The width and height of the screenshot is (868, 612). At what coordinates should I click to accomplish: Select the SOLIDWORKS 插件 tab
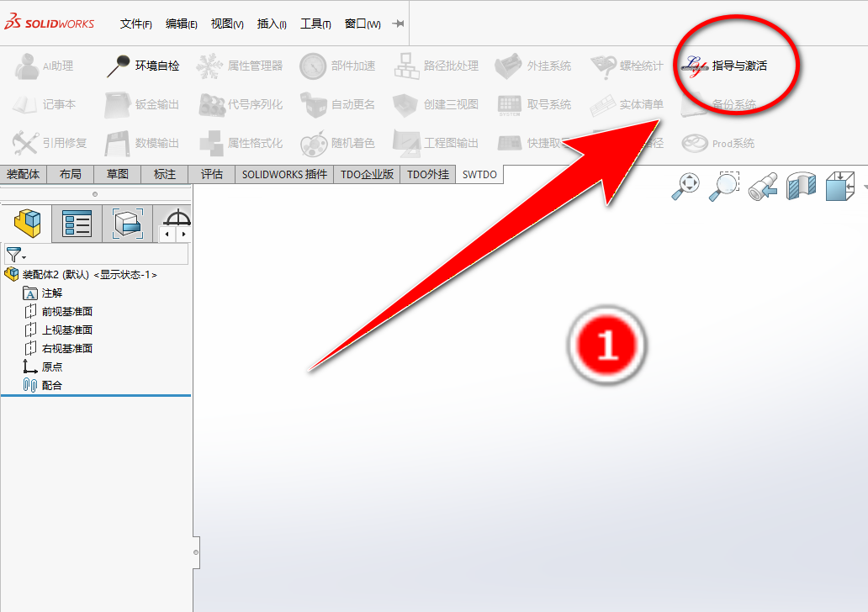(x=284, y=175)
